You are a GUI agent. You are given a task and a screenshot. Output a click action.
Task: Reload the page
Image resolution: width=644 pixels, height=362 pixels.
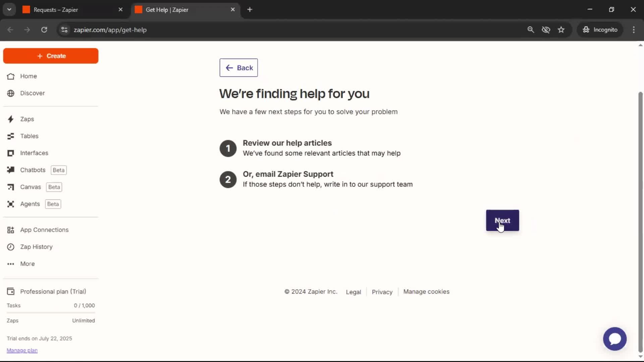[44, 30]
